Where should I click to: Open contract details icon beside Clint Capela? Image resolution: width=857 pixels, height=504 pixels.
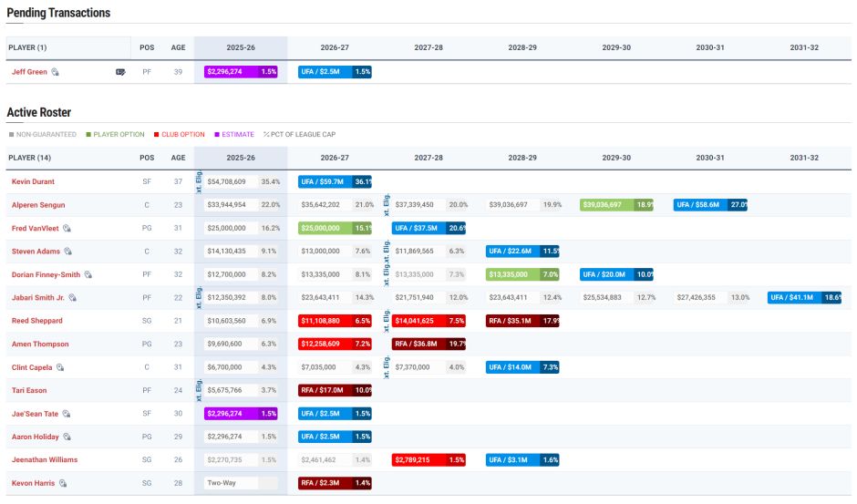coord(60,367)
